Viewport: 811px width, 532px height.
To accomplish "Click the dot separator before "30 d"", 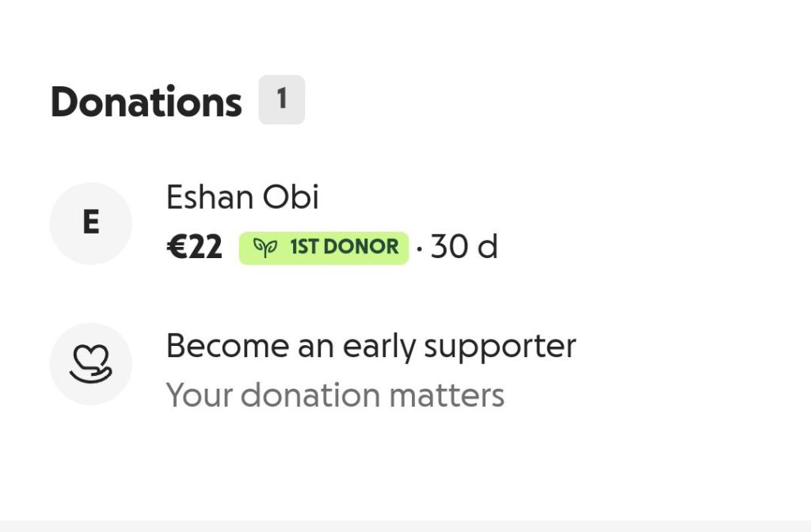I will click(x=420, y=249).
